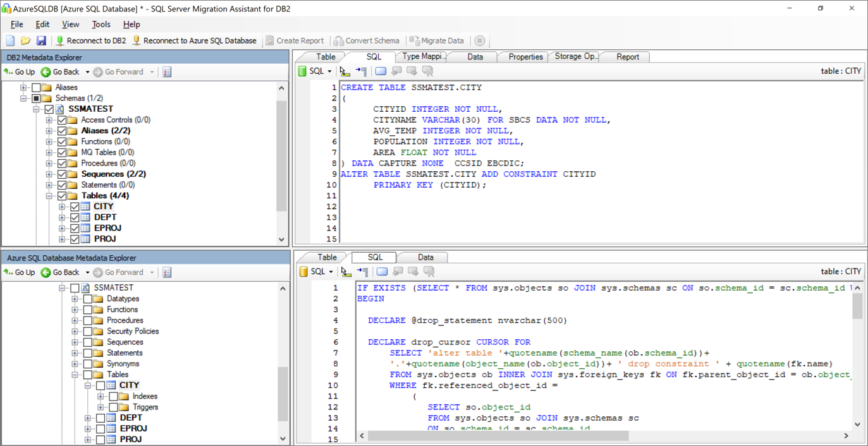The image size is (868, 446).
Task: Select the green SQL mode icon in upper editor
Action: pos(302,71)
